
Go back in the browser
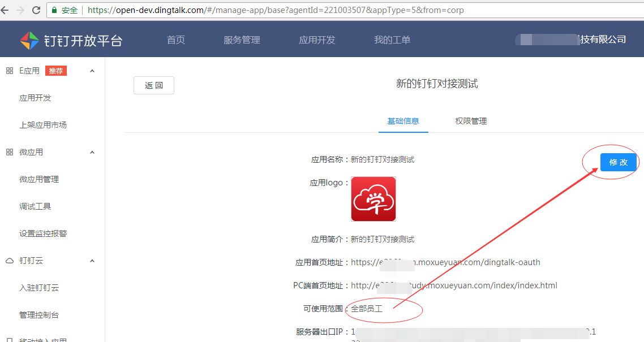[x=5, y=10]
